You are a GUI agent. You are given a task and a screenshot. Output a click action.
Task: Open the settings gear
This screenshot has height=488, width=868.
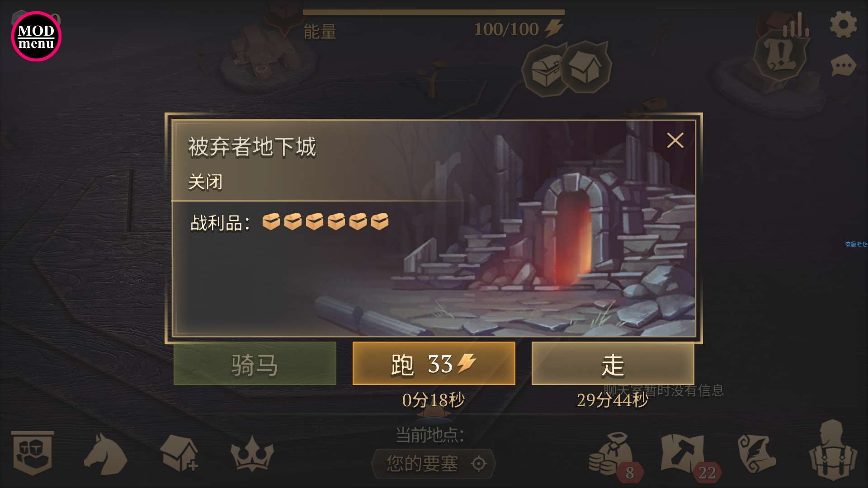[844, 25]
